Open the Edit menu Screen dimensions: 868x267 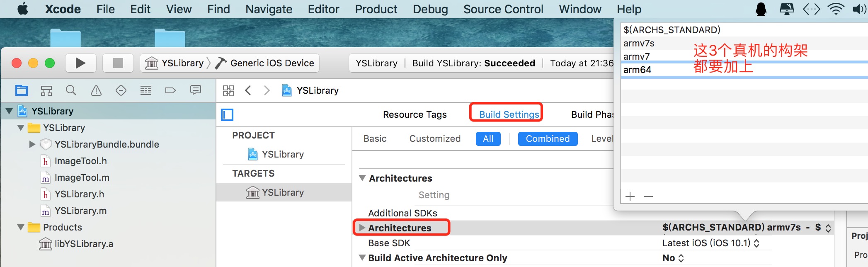pos(140,9)
